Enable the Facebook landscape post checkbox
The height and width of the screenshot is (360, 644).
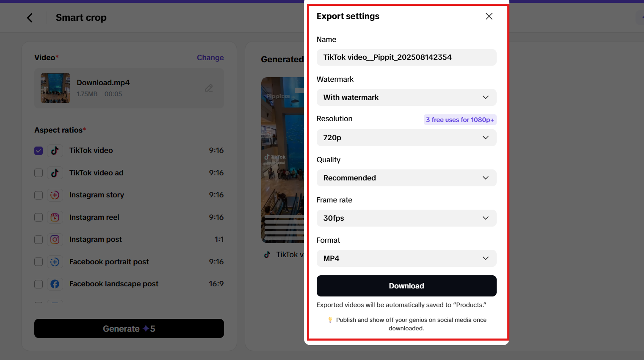38,284
